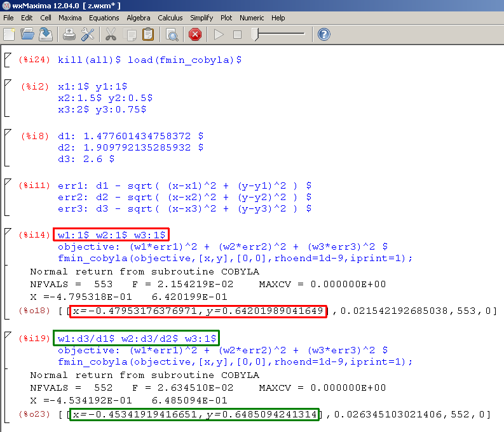The image size is (504, 432).
Task: Print the document via the printer icon
Action: 69,34
